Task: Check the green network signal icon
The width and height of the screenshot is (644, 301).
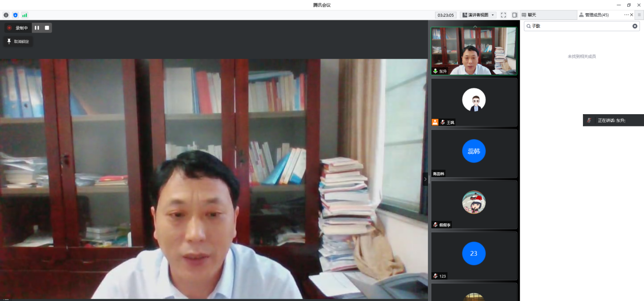Action: tap(24, 15)
